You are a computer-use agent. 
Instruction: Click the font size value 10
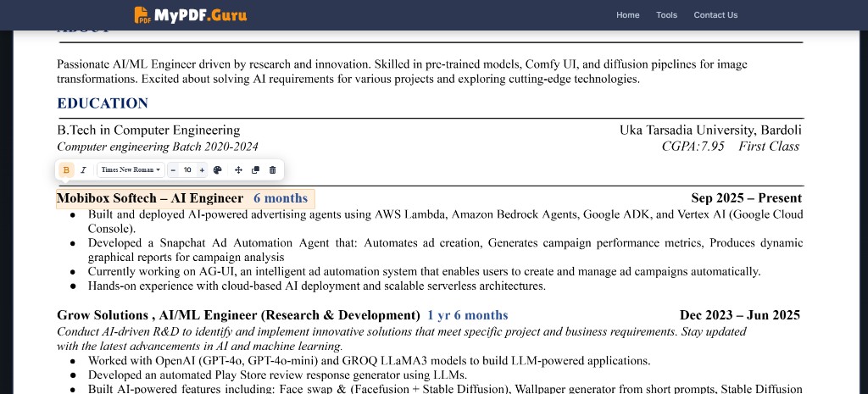(x=187, y=169)
